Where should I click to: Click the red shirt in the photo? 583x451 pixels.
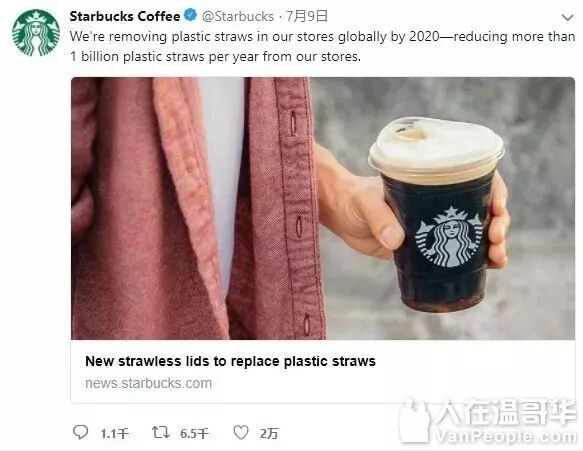point(193,208)
